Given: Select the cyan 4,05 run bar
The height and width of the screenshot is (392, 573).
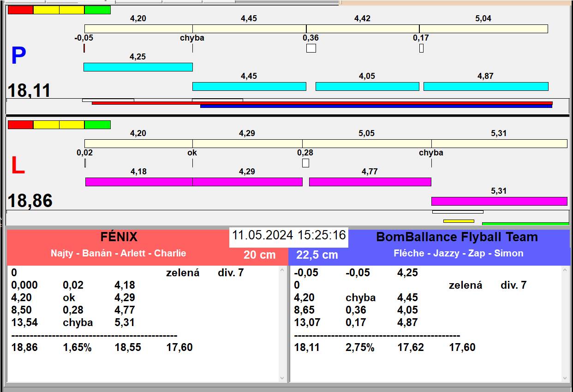Looking at the screenshot, I should [x=367, y=86].
